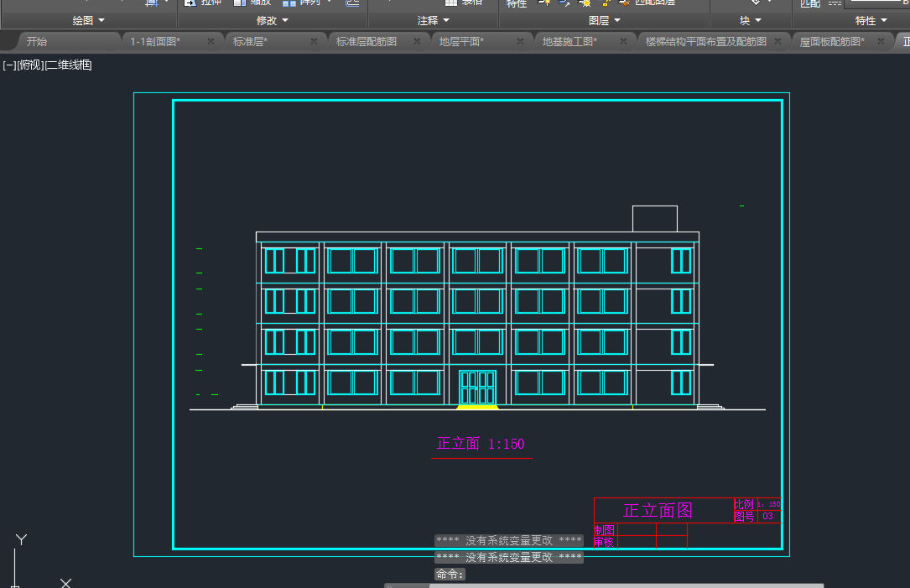Open the 俯视 view controls menu

click(x=29, y=65)
